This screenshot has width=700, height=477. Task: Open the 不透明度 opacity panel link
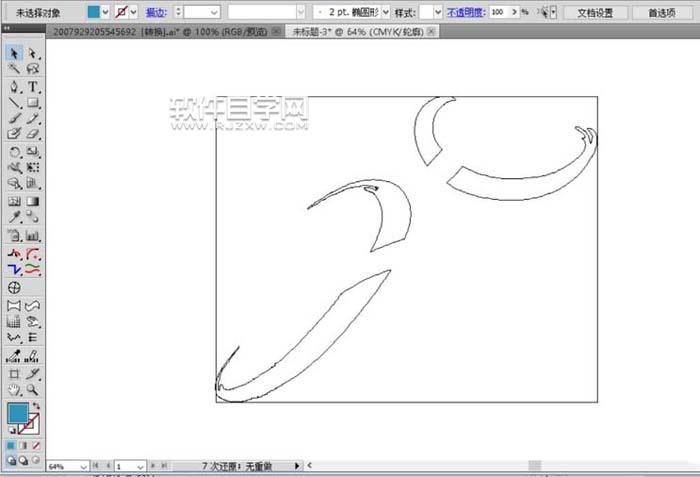point(465,13)
